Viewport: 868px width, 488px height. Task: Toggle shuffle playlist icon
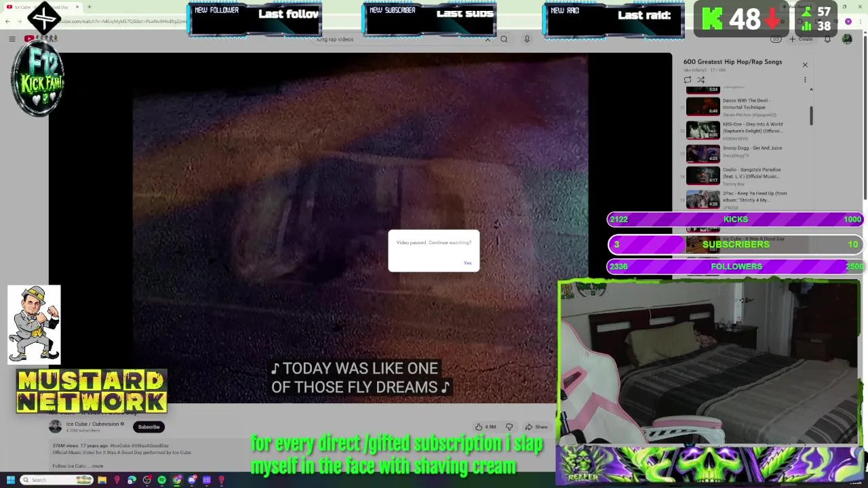coord(701,80)
